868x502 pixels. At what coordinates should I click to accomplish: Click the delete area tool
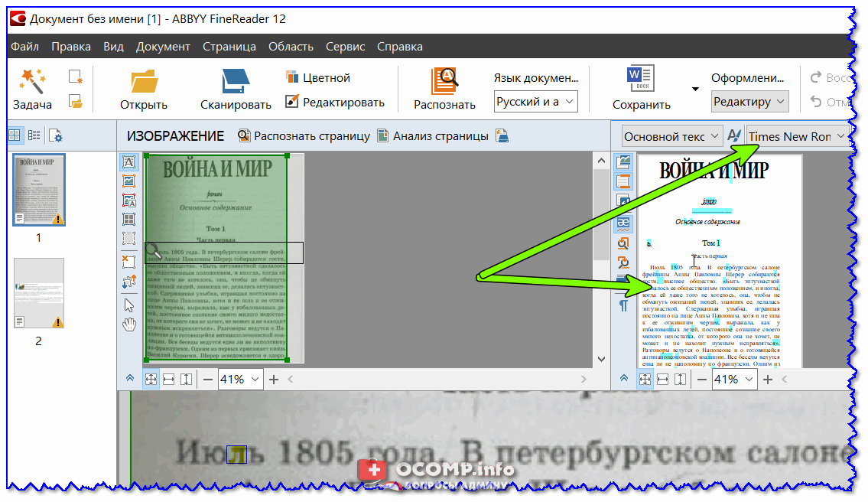(128, 261)
